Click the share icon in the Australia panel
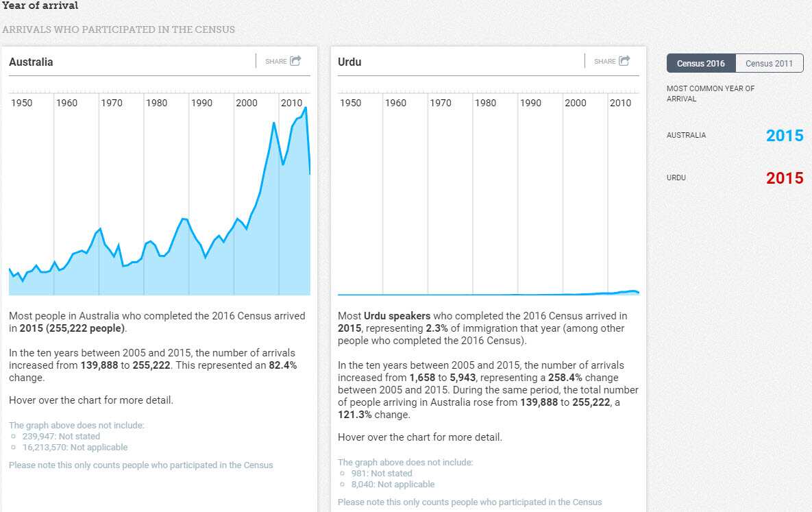Screen dimensions: 812x512 point(295,61)
